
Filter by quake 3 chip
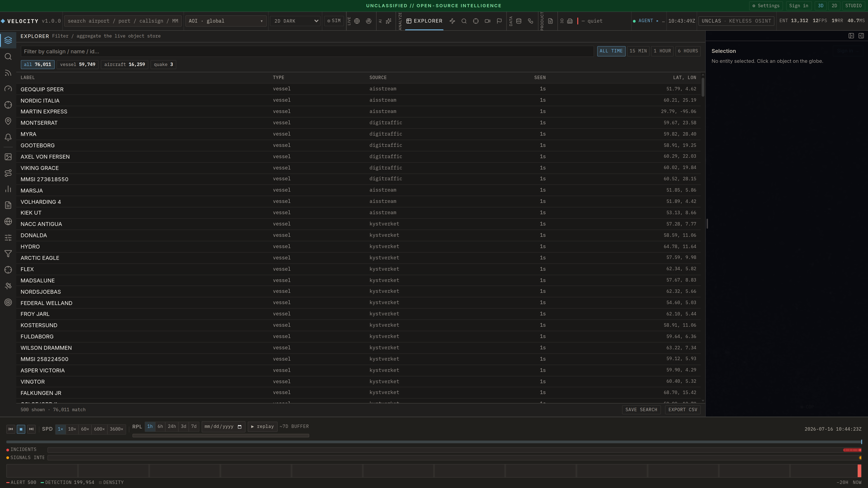click(x=163, y=64)
